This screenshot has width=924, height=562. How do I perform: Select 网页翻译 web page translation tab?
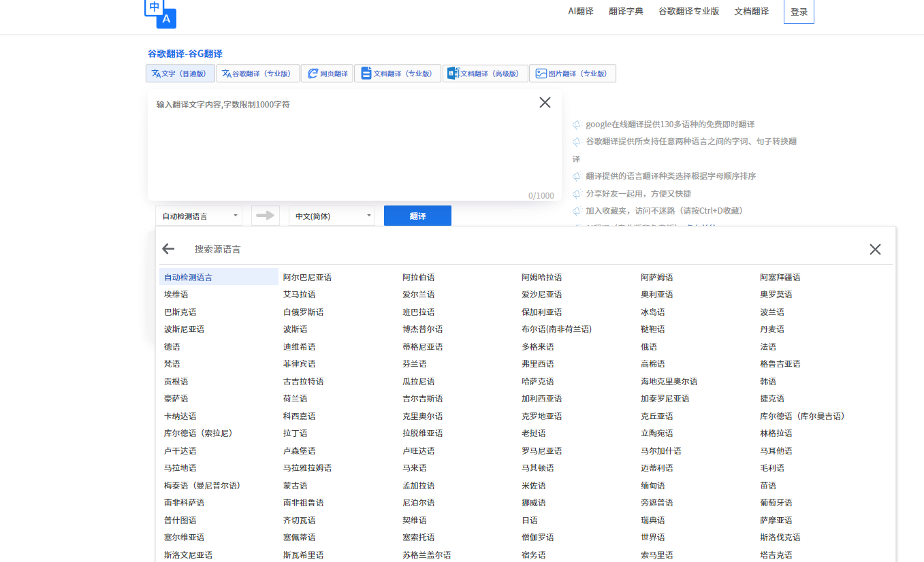click(x=327, y=73)
